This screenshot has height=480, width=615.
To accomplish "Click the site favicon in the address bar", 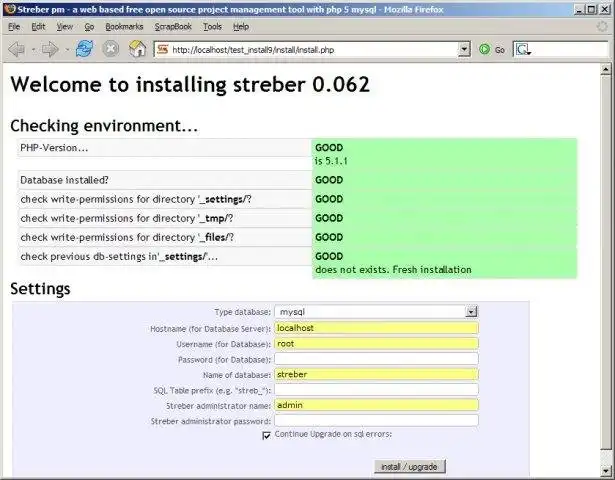I will pos(163,49).
